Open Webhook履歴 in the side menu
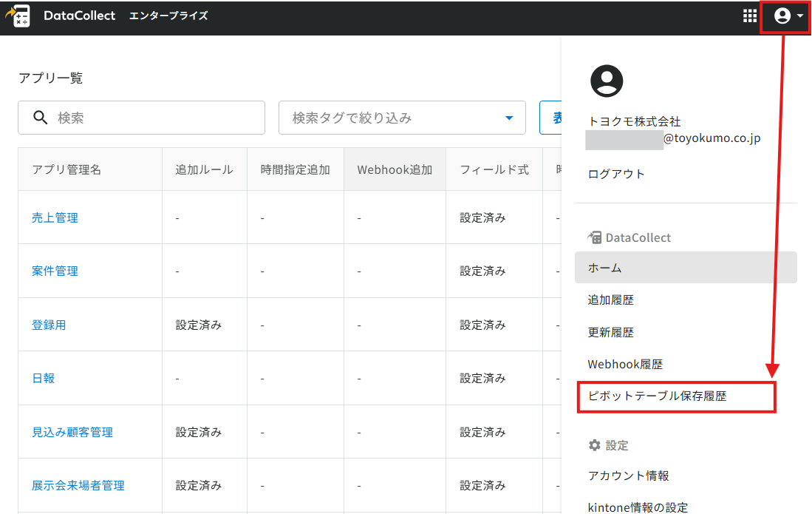 click(625, 365)
